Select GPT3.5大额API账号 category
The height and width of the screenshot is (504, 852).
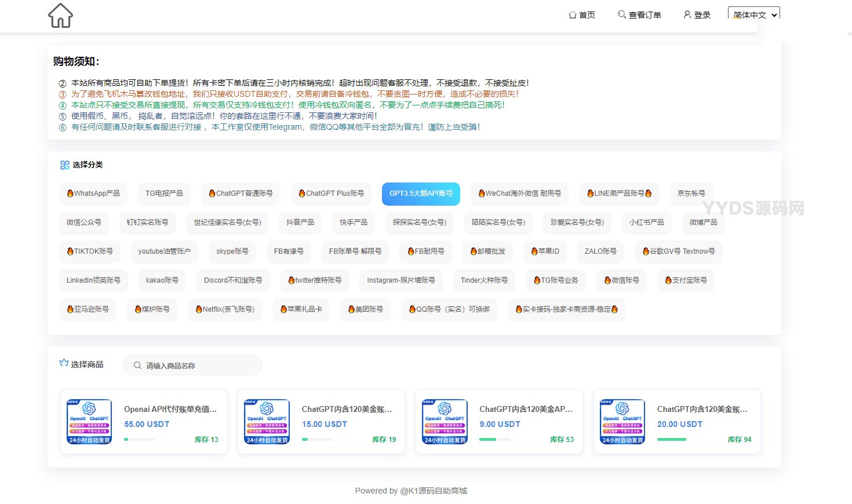421,193
